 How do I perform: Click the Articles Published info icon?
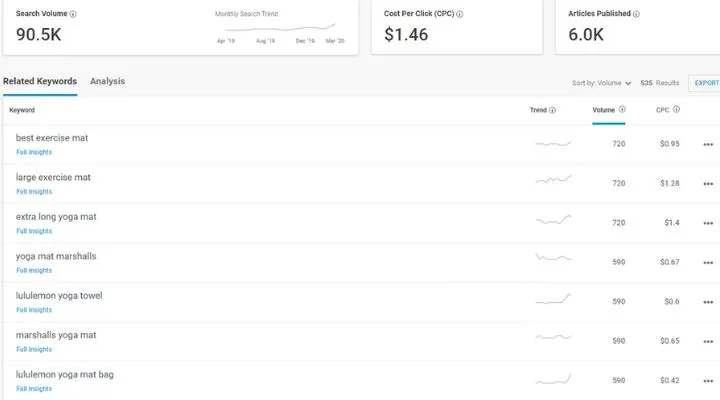pyautogui.click(x=636, y=14)
